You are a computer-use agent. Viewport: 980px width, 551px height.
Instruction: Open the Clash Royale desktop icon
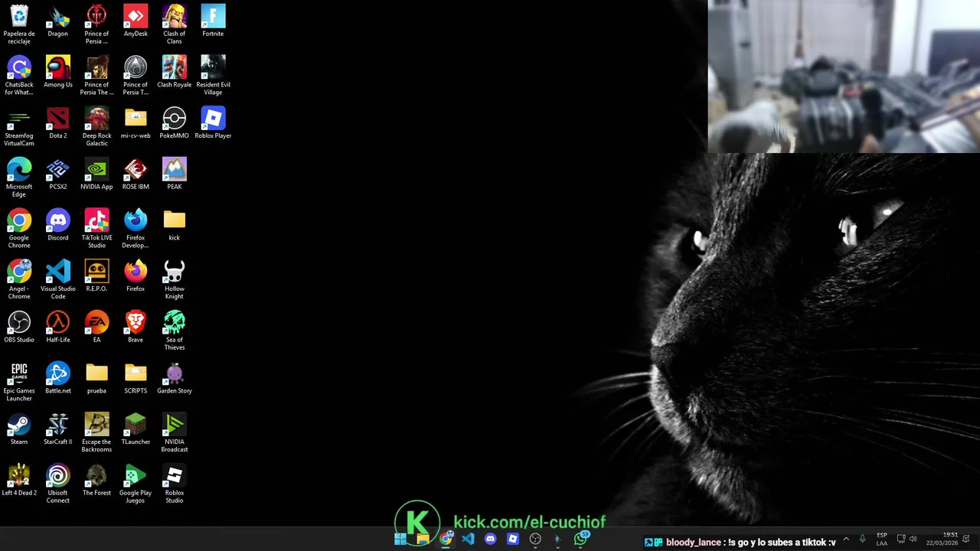(x=174, y=72)
